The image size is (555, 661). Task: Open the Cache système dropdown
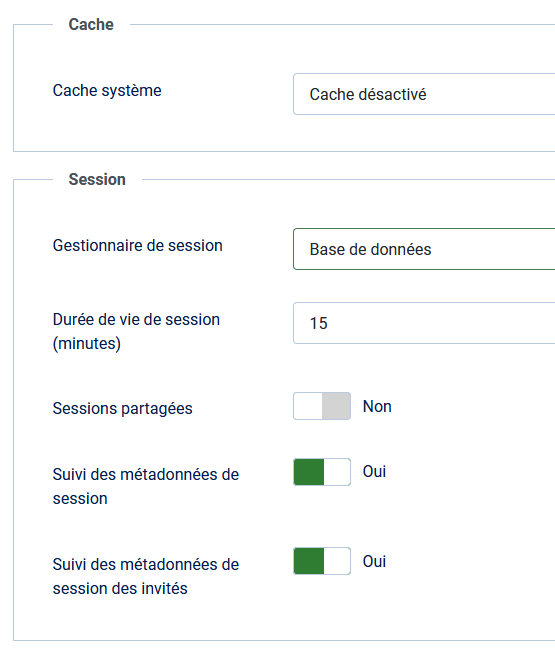[424, 94]
